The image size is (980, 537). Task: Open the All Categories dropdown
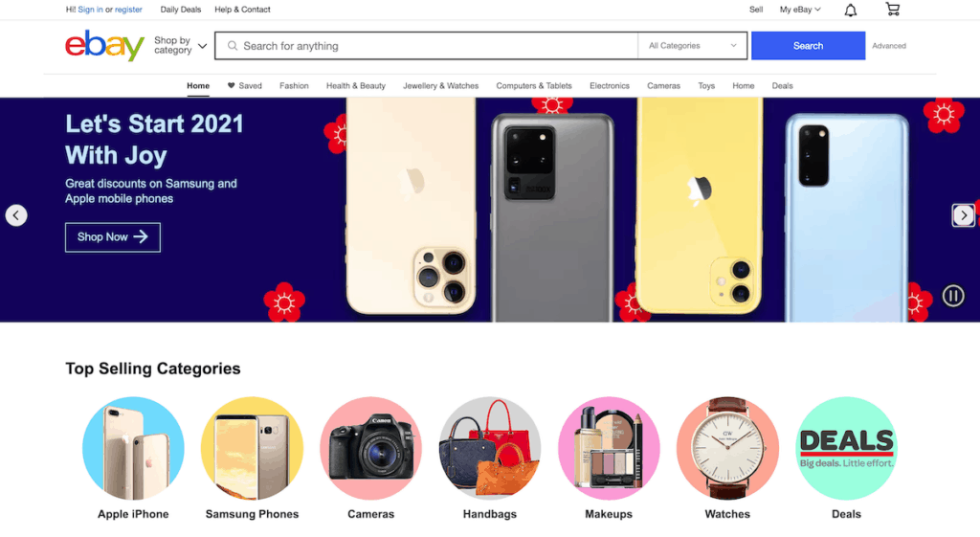pyautogui.click(x=693, y=46)
